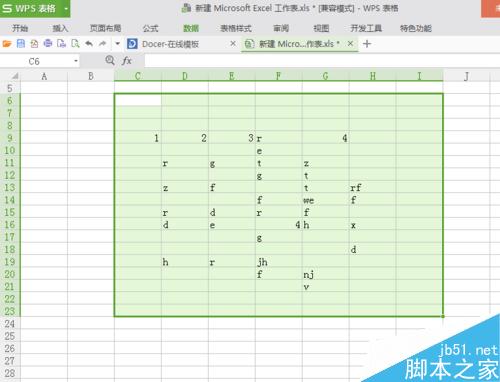The image size is (500, 382).
Task: Select column F header
Action: coord(278,76)
